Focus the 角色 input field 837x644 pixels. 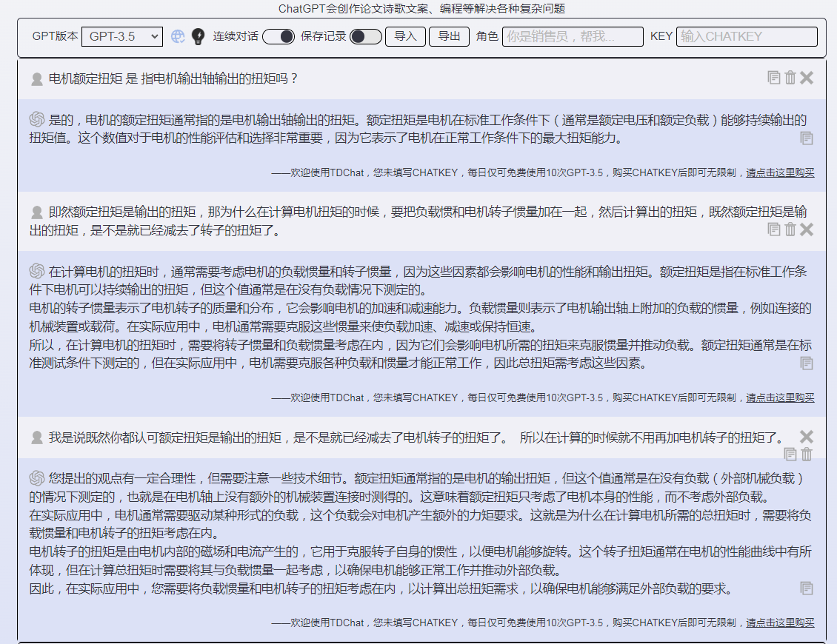572,36
